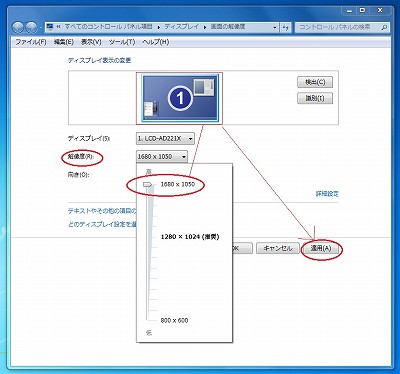Click the 検出(C) detect button

coord(315,82)
